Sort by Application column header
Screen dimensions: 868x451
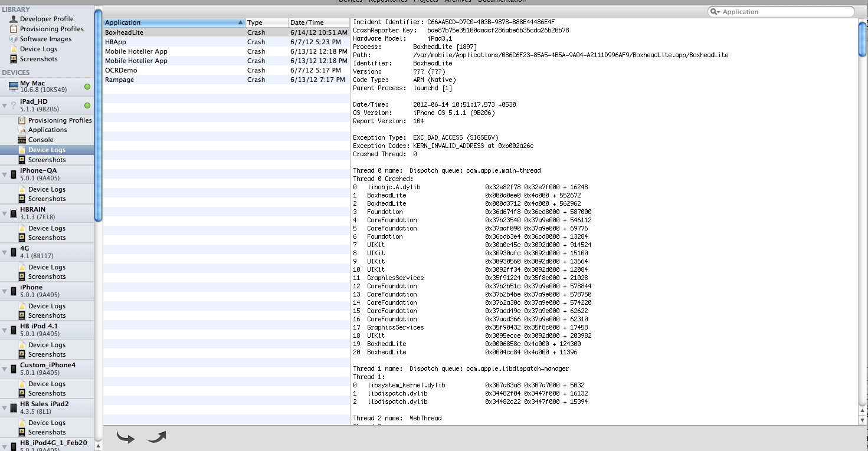174,22
